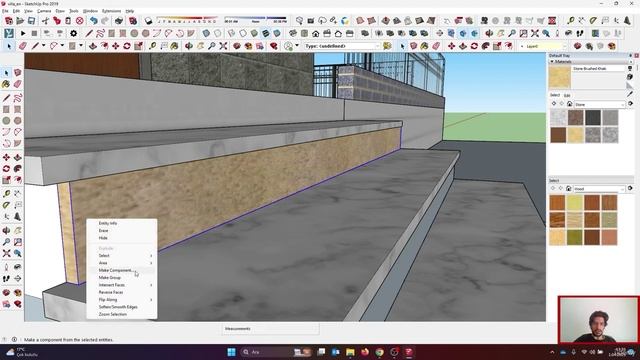Screen dimensions: 640x360
Task: Switch to Select tab in Materials panel
Action: point(555,95)
